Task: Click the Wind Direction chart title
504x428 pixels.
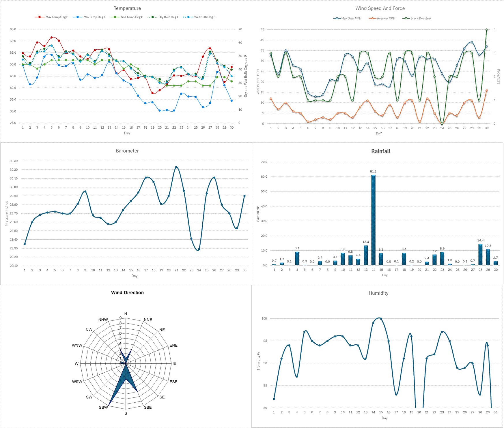Action: tap(127, 292)
